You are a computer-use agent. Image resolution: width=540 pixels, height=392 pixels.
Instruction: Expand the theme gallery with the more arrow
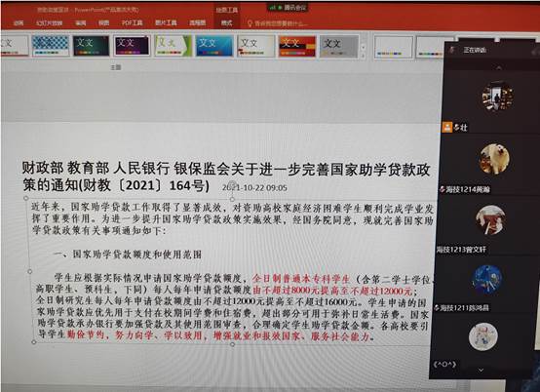[x=363, y=55]
